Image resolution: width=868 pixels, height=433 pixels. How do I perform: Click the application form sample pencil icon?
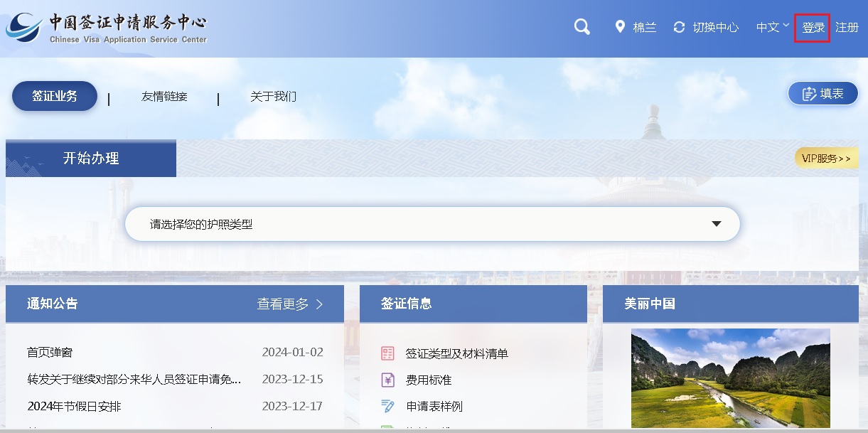click(x=387, y=406)
